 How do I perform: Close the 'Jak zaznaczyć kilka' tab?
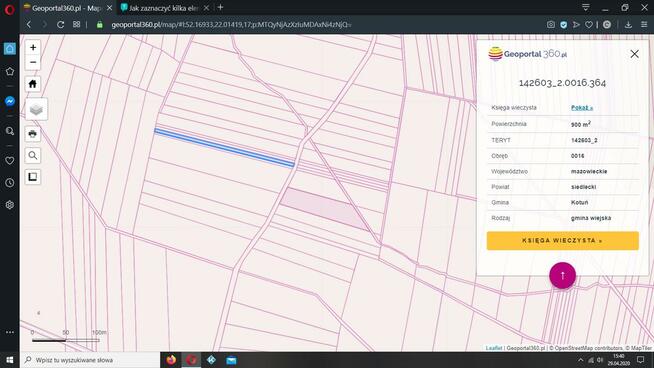tap(206, 8)
